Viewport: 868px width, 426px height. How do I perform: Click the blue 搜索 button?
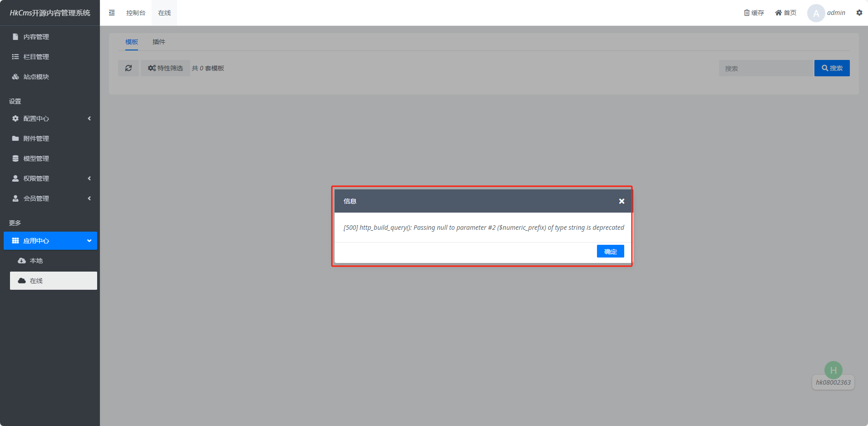(832, 68)
